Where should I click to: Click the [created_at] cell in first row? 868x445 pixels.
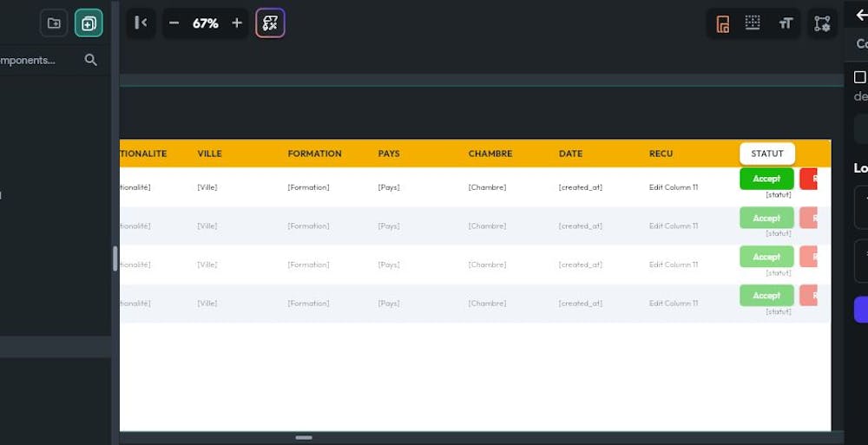click(x=580, y=187)
